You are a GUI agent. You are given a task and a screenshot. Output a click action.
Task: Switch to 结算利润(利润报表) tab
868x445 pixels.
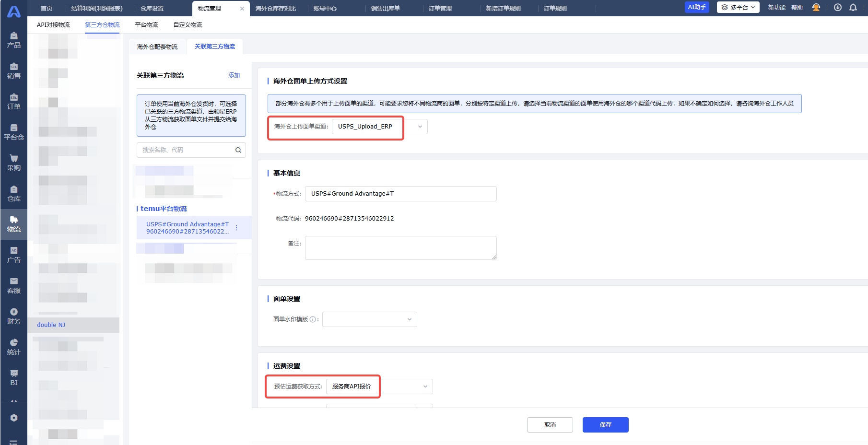click(x=97, y=9)
